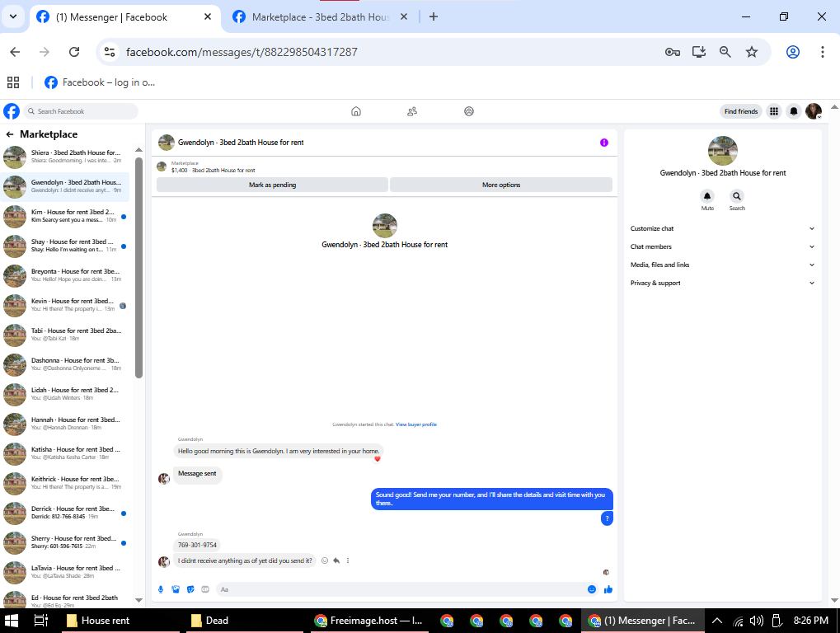The width and height of the screenshot is (840, 633).
Task: Open Derrick House for rent chat
Action: [x=65, y=513]
